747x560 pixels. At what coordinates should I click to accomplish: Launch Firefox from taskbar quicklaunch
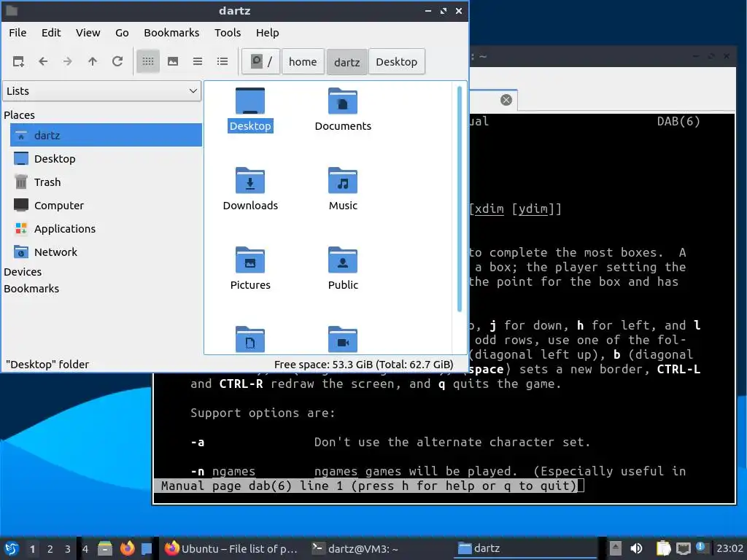pyautogui.click(x=127, y=548)
